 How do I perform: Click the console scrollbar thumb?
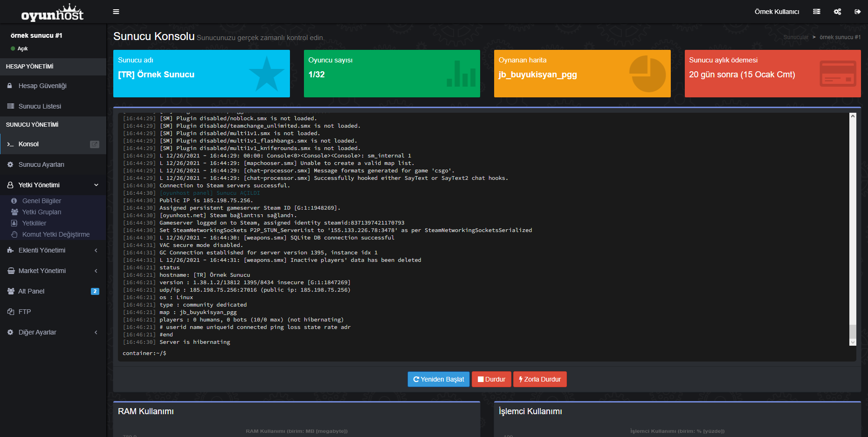[x=853, y=331]
